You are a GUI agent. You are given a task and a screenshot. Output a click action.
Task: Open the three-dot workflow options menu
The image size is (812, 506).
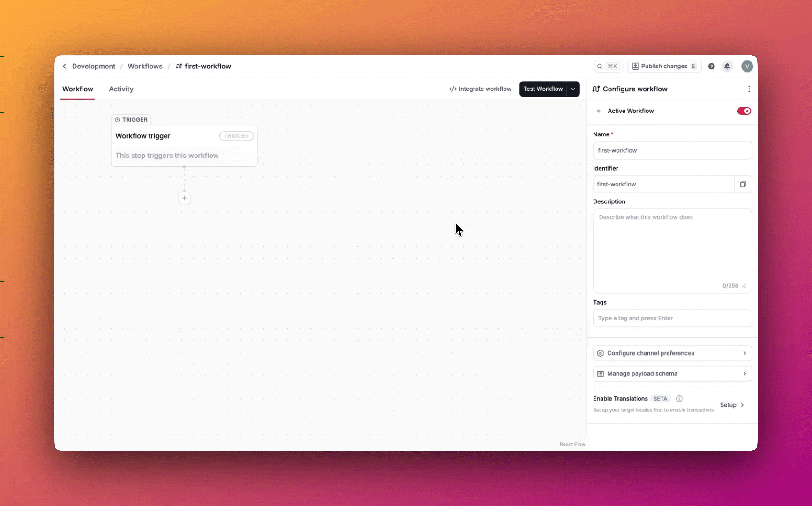[x=749, y=89]
